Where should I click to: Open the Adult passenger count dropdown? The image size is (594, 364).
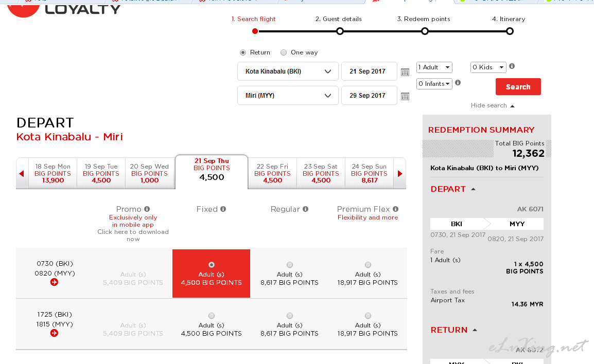434,67
